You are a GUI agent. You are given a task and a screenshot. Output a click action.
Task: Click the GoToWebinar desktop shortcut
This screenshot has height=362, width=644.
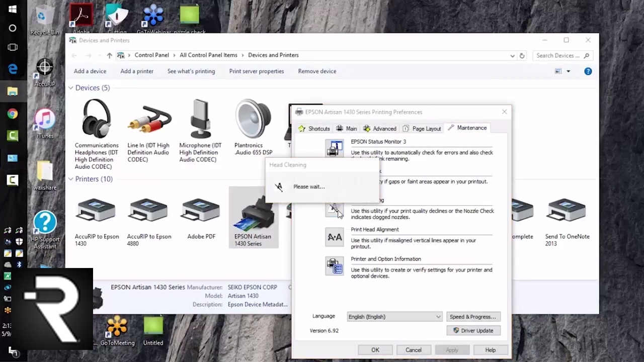[154, 19]
